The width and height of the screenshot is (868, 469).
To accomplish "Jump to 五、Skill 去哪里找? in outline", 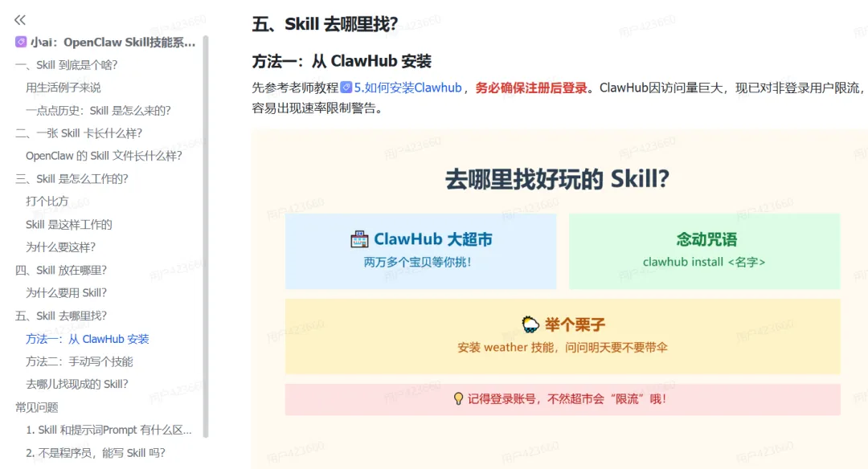I will [x=61, y=316].
